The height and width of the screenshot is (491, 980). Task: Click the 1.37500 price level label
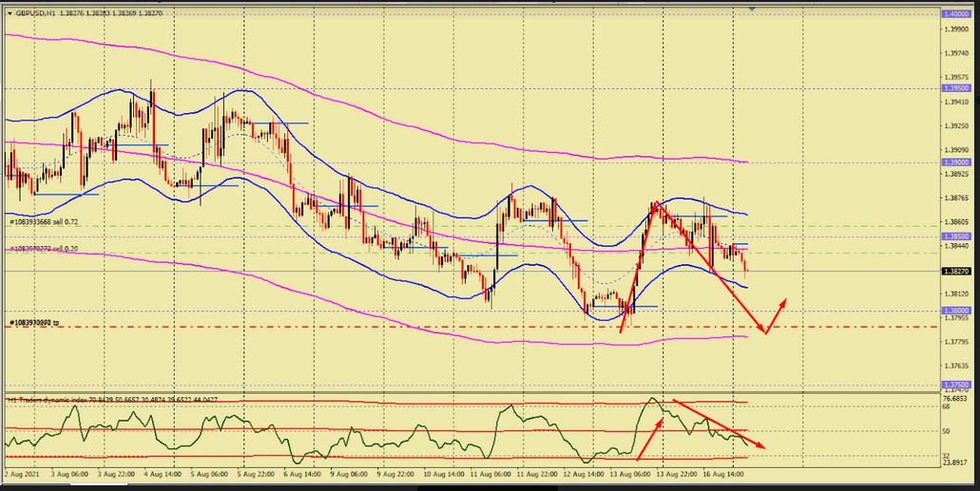tap(954, 385)
